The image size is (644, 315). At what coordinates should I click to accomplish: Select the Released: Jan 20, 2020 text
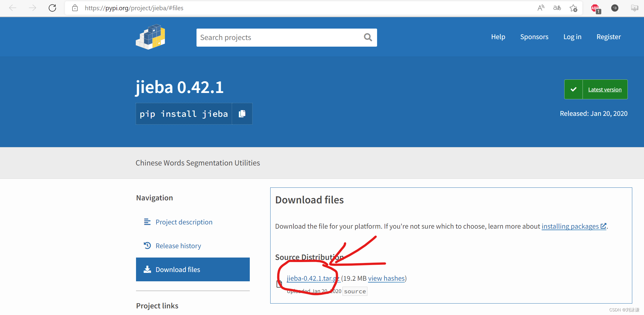(x=593, y=114)
